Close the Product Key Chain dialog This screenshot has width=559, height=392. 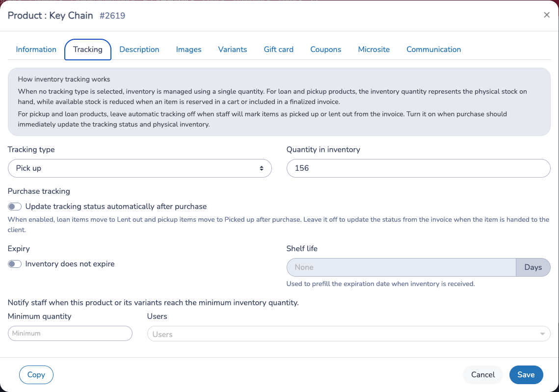click(x=547, y=15)
